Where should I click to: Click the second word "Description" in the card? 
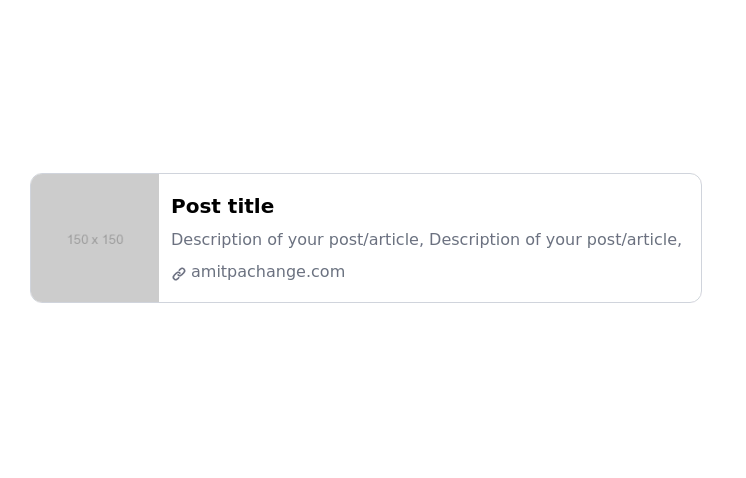coord(474,240)
